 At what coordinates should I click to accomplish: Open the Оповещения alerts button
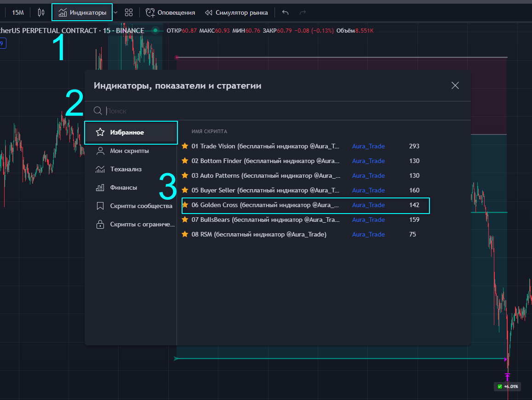pos(170,12)
